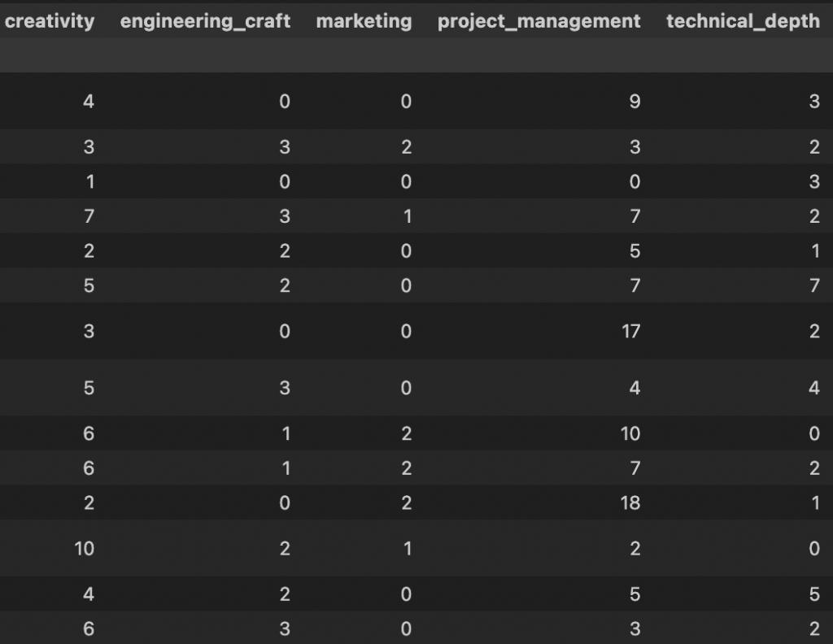Select the project_management cell showing 9
The height and width of the screenshot is (644, 833).
635,102
